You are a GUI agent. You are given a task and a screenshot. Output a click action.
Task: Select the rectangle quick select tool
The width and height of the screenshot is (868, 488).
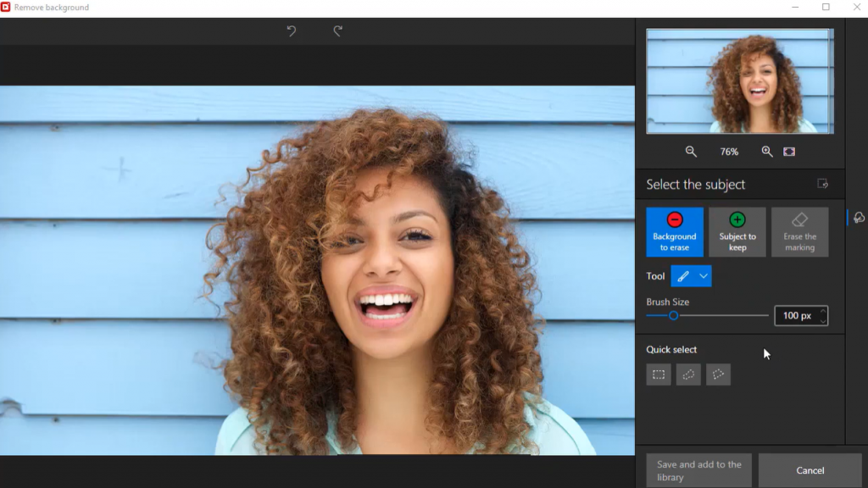pos(658,374)
